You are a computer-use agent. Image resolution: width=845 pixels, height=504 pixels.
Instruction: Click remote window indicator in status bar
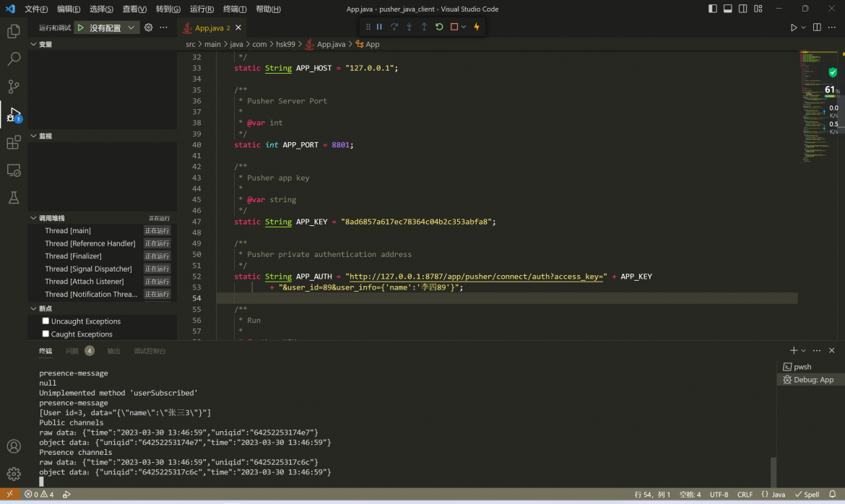[9, 494]
